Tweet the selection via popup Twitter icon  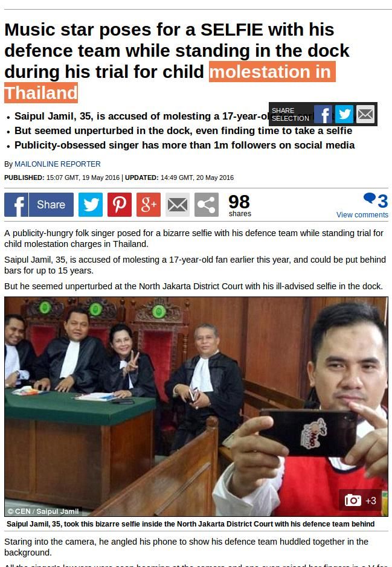point(344,114)
